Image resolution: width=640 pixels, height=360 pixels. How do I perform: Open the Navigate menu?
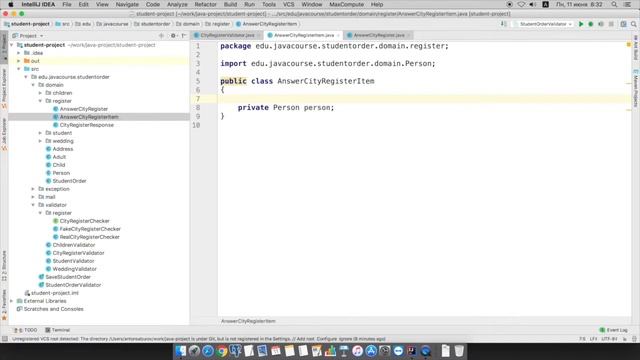[127, 4]
